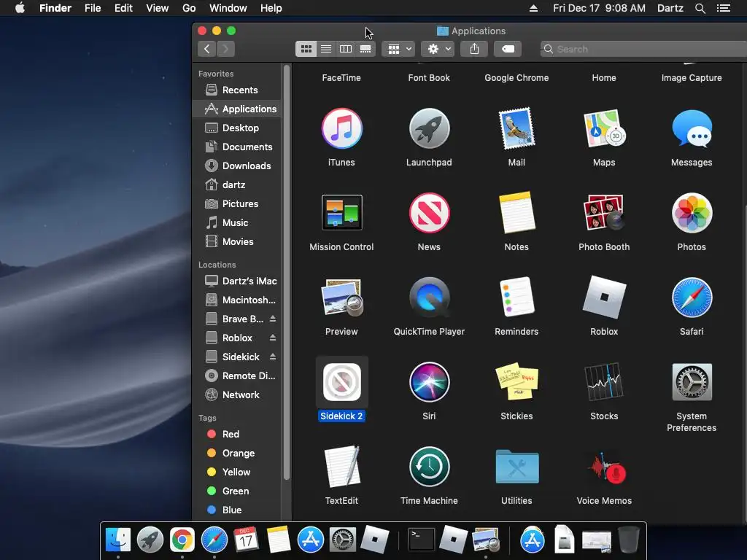Select the Photo Booth icon
747x560 pixels.
point(604,213)
